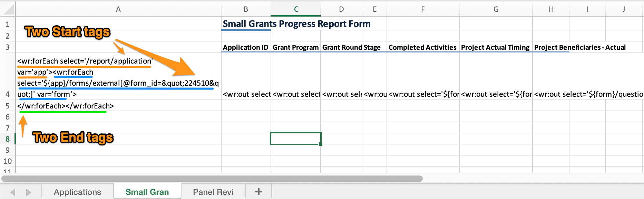The image size is (644, 199).
Task: Select the Small Gran sheet tab
Action: (147, 192)
